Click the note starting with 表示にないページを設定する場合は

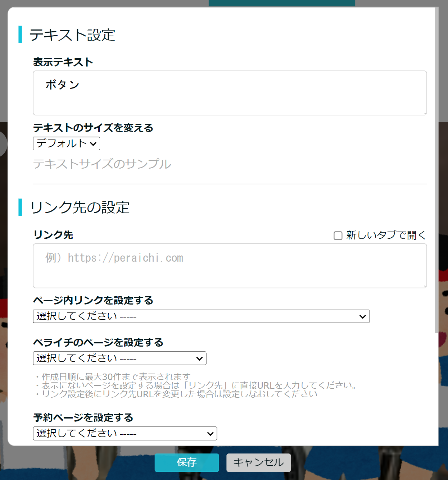(197, 385)
